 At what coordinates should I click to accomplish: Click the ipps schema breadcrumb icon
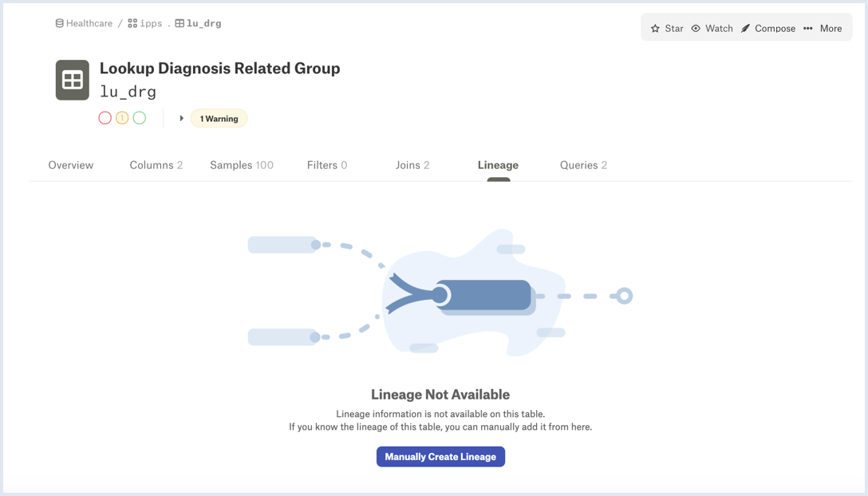point(132,23)
